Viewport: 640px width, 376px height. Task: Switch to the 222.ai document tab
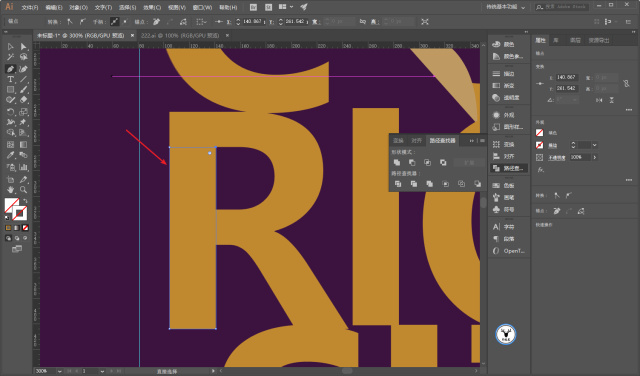(x=180, y=36)
